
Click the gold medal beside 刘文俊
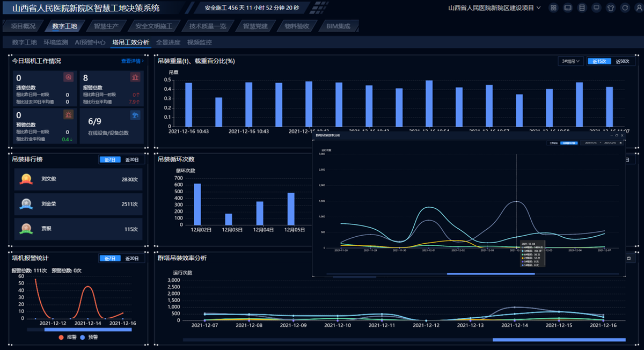coord(26,179)
